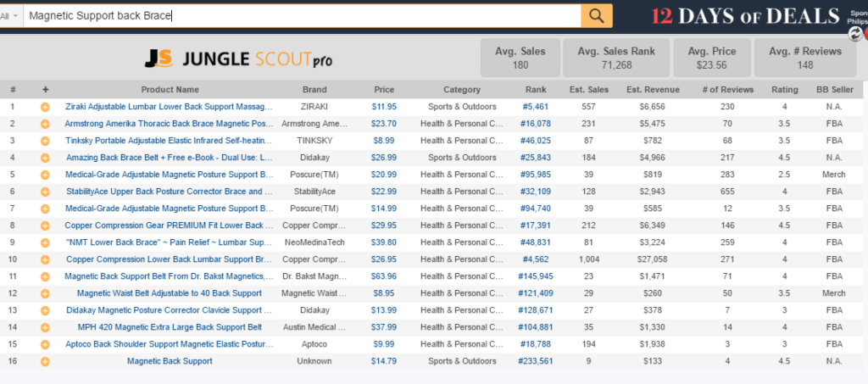Add row 6 StabilityAce using plus icon
Image resolution: width=868 pixels, height=384 pixels.
coord(45,192)
